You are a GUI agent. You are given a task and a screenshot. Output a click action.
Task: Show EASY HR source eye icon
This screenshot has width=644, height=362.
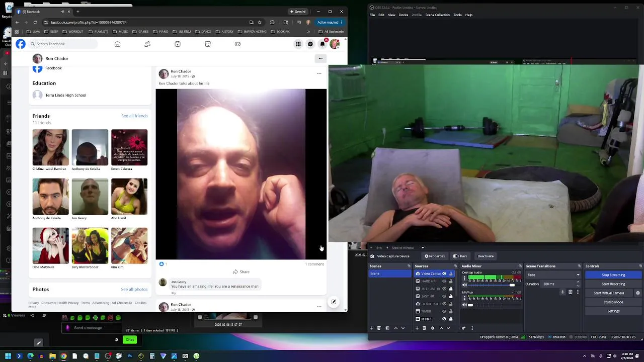pos(444,296)
